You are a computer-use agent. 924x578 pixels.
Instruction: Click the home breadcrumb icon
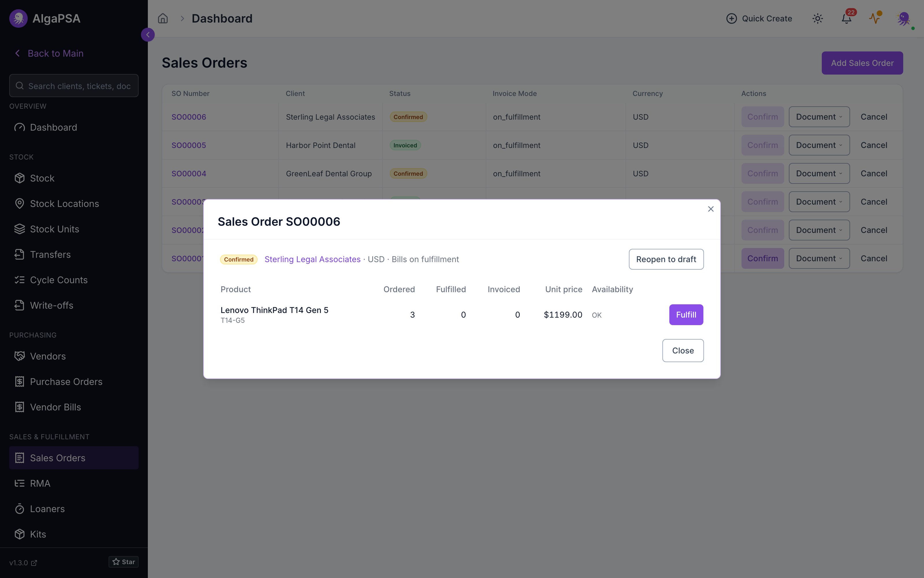tap(163, 18)
